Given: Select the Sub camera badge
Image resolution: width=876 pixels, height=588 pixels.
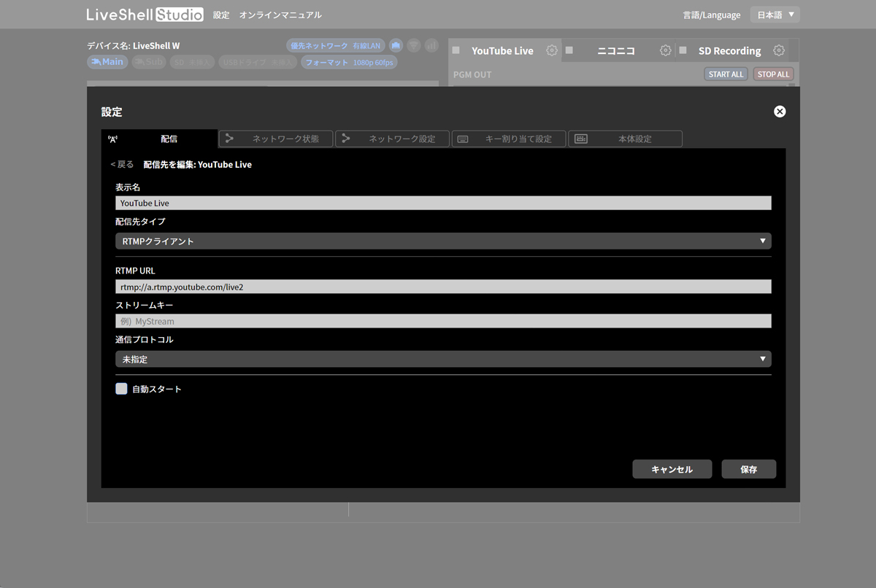Looking at the screenshot, I should pos(150,62).
